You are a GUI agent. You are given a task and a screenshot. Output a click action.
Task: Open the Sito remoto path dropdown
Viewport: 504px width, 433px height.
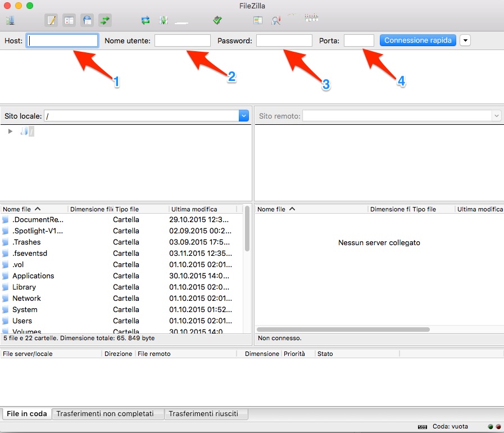pos(496,116)
